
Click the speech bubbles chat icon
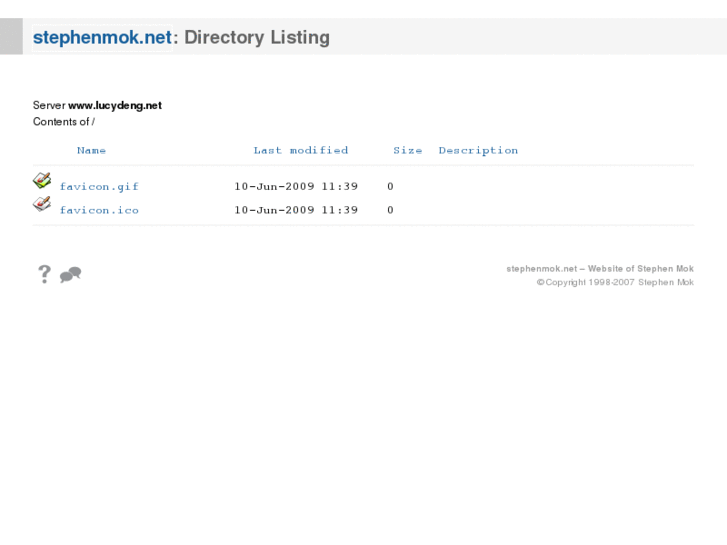[70, 275]
